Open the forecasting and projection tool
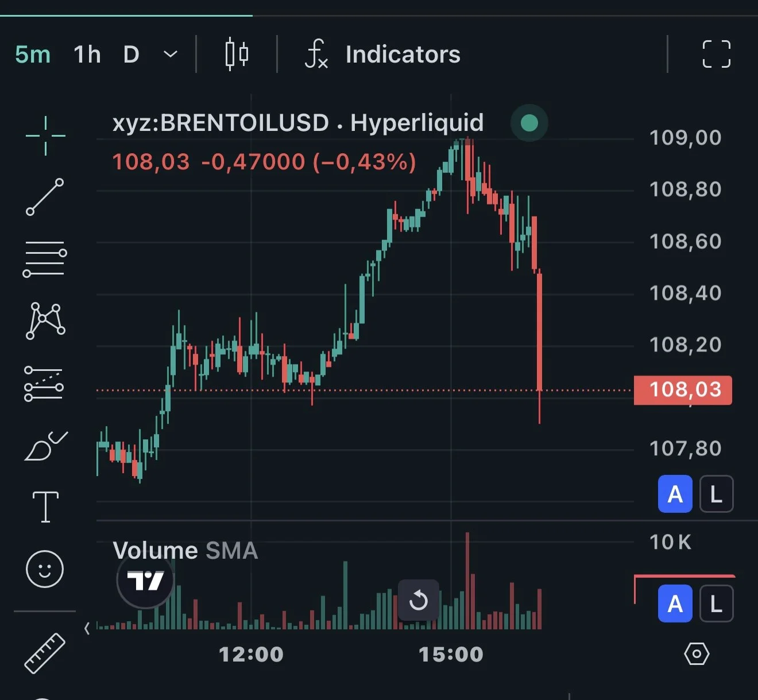This screenshot has height=700, width=758. click(x=44, y=383)
